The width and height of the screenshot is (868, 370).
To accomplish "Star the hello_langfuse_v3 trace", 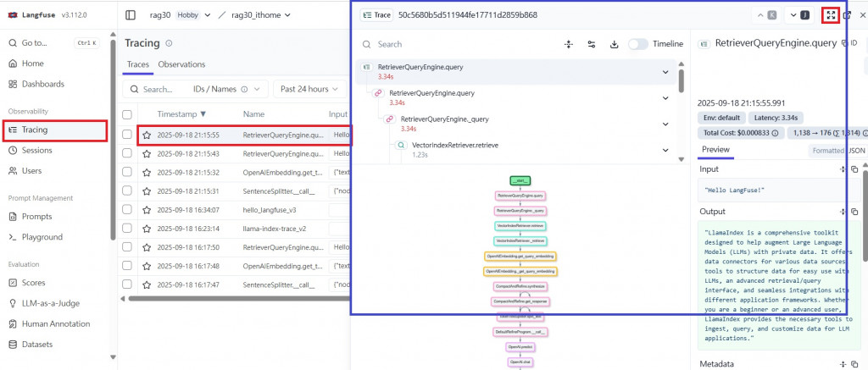I will (147, 210).
